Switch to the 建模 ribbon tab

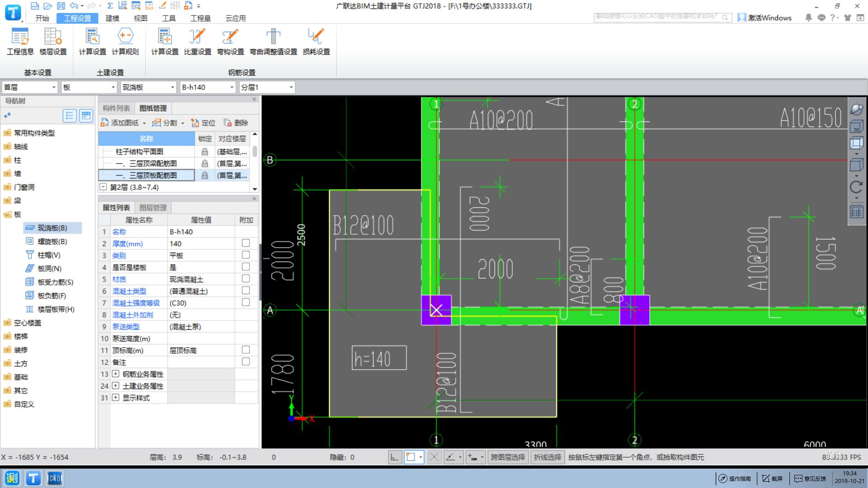point(112,18)
